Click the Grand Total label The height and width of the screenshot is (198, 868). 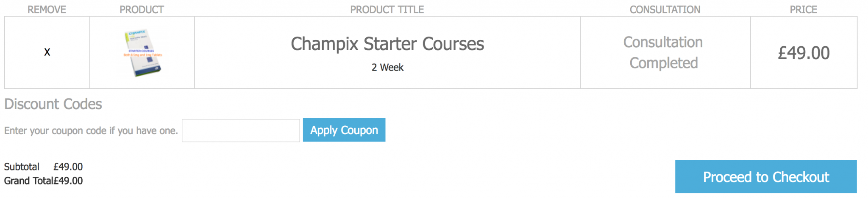[28, 181]
